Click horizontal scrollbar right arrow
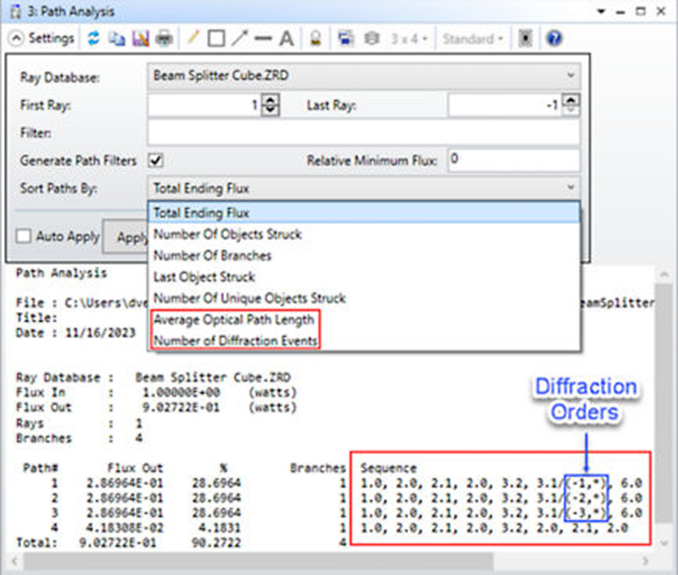 (645, 561)
